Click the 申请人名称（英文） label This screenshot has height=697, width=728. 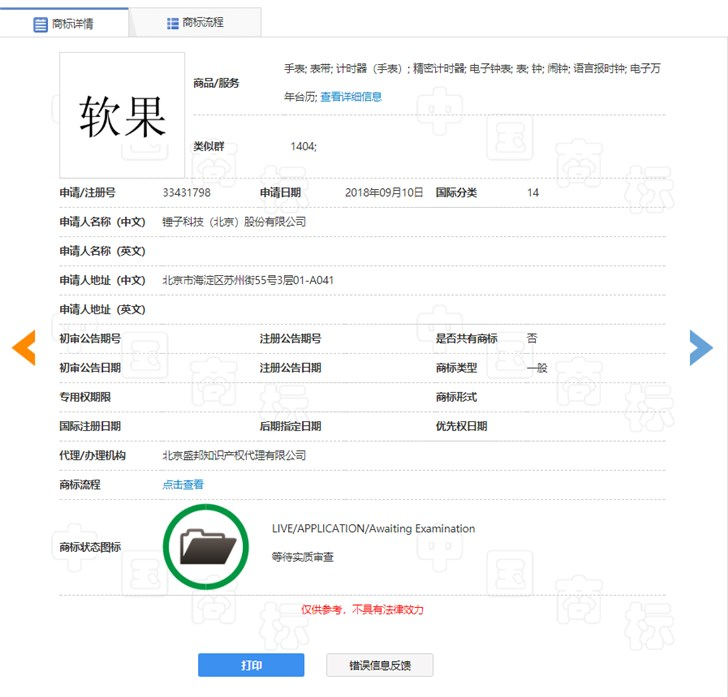[x=103, y=251]
